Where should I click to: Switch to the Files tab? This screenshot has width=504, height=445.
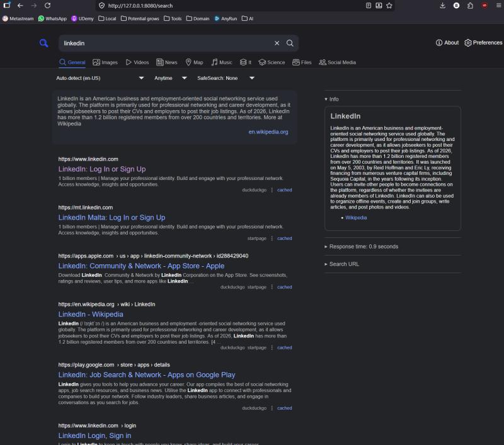pyautogui.click(x=302, y=62)
